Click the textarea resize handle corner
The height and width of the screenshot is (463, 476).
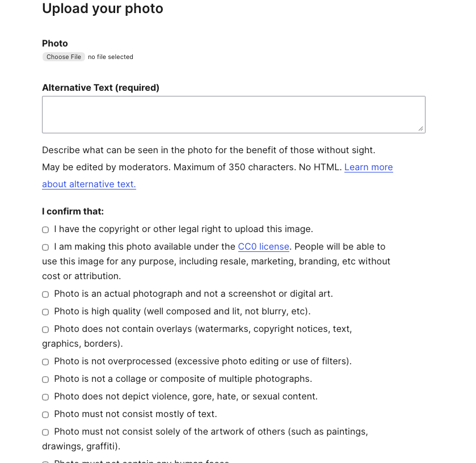[x=420, y=129]
